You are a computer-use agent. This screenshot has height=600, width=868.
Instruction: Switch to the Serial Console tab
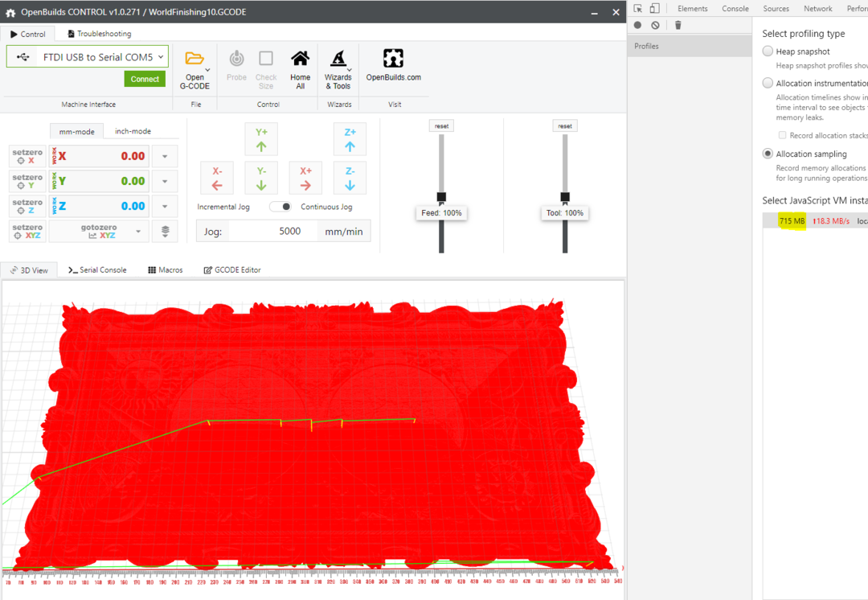click(97, 270)
